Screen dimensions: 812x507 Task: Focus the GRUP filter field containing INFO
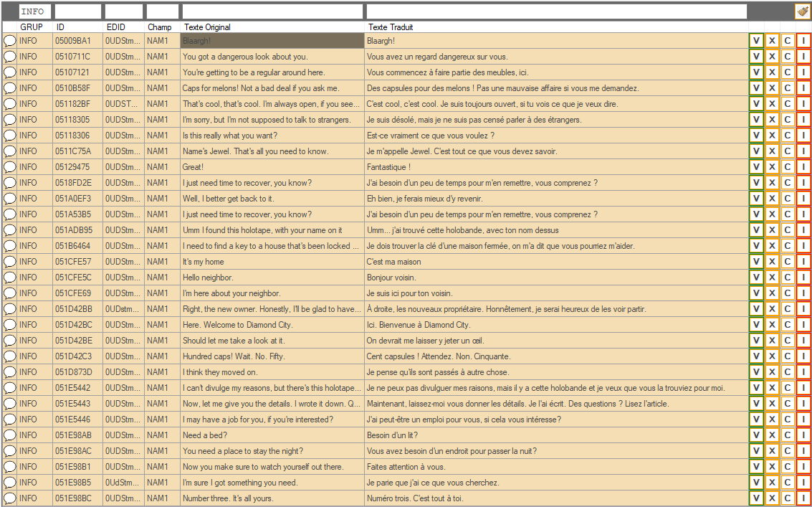(35, 11)
